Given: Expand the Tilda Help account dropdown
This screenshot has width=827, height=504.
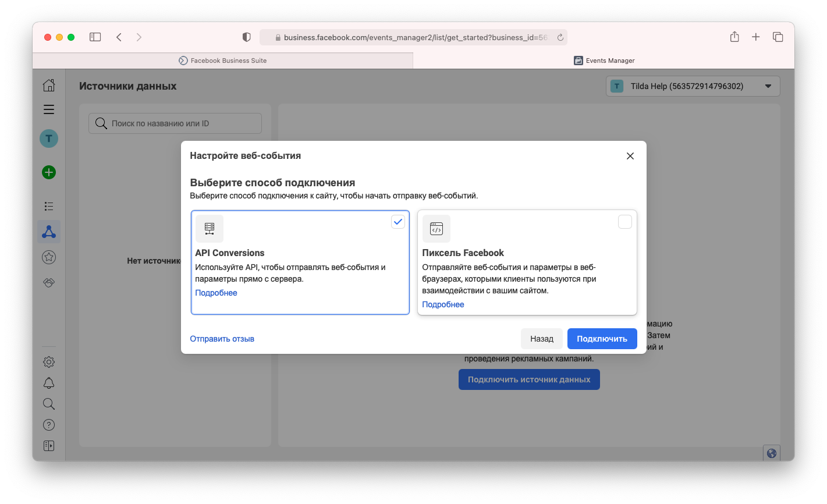Looking at the screenshot, I should (x=693, y=86).
